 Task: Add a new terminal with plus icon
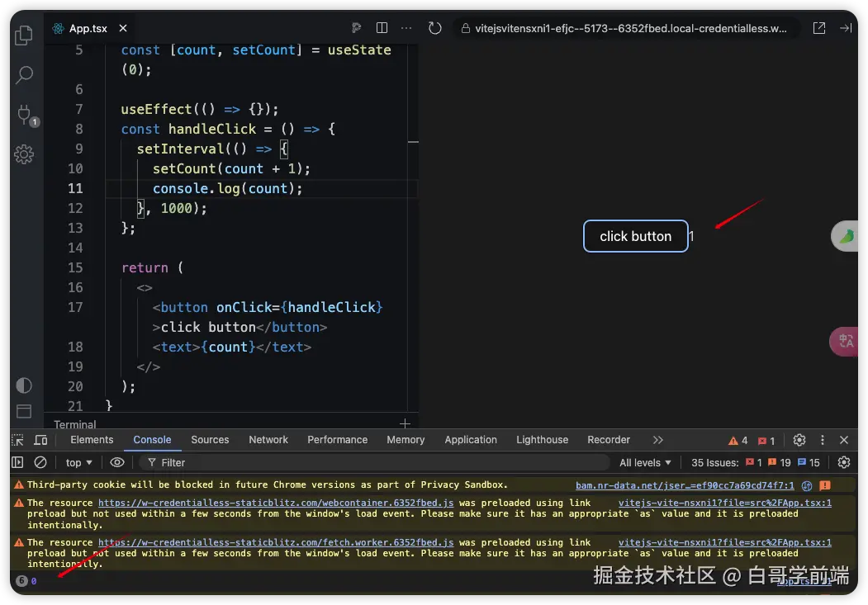[405, 423]
